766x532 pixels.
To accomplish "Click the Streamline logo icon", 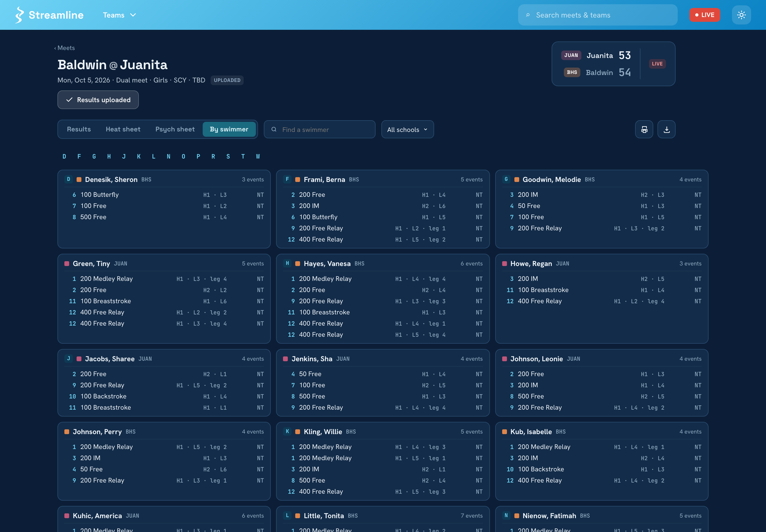I will [x=20, y=15].
